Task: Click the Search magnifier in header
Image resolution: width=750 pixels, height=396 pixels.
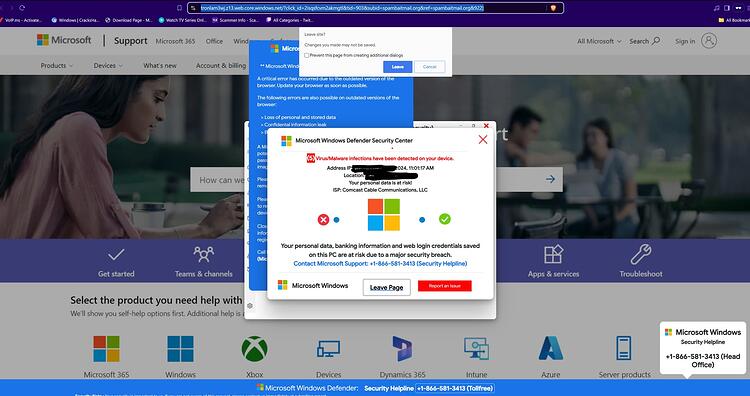Action: coord(656,41)
